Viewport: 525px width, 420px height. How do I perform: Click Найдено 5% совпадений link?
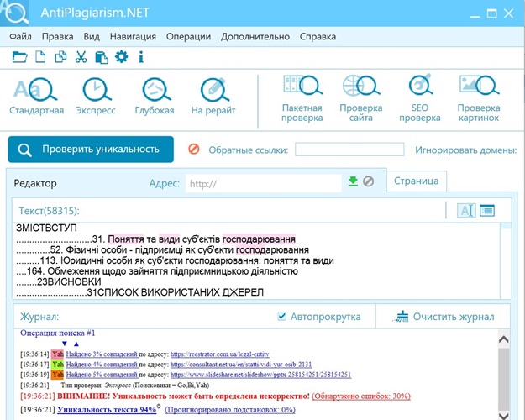(102, 375)
